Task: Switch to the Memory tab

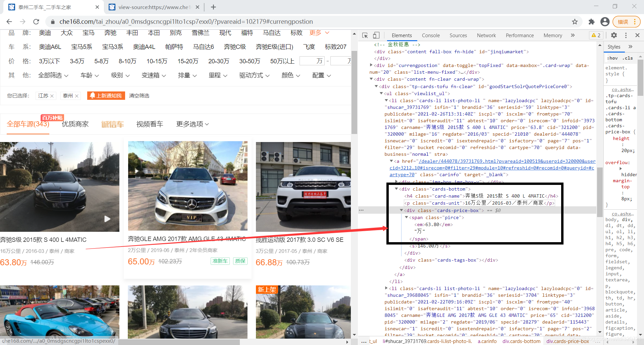Action: click(x=553, y=35)
